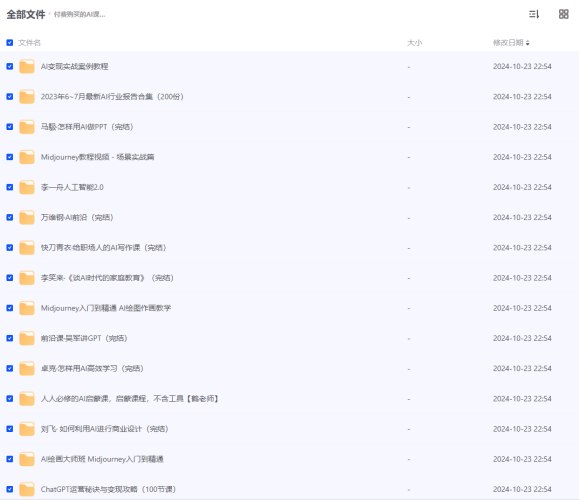Click the folder icon of 快刀青衣 AI写作课
The height and width of the screenshot is (500, 580).
(27, 248)
